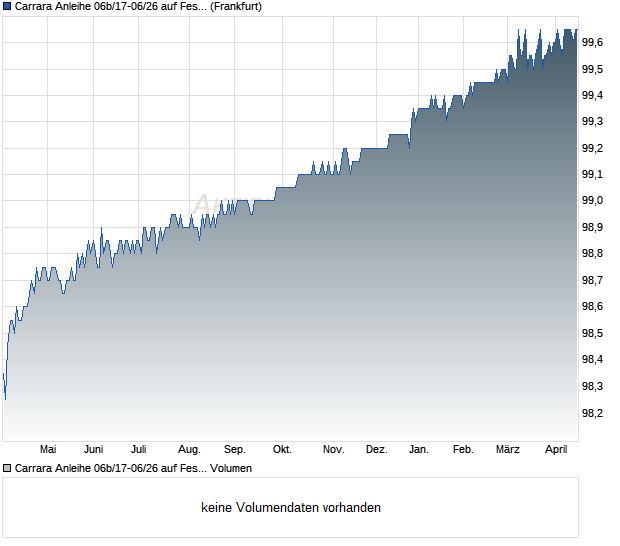This screenshot has width=620, height=546.
Task: Click the 99,0 y-axis value
Action: click(x=593, y=200)
